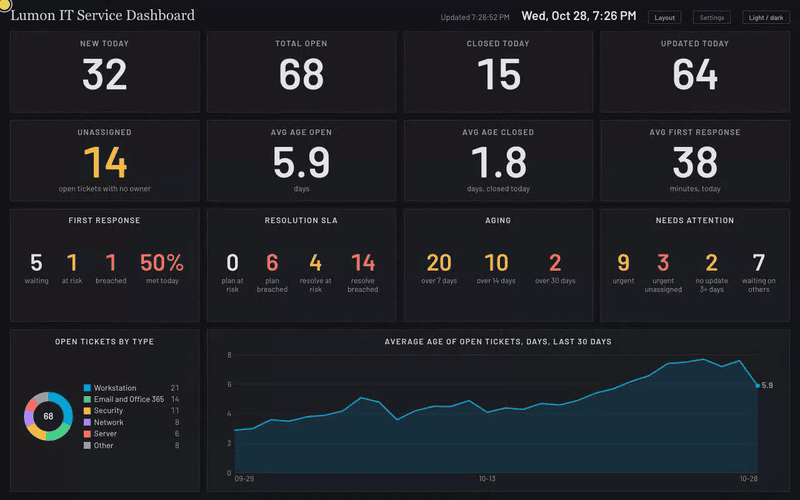
Task: Click the 2 over 30 days aging stat
Action: [555, 268]
